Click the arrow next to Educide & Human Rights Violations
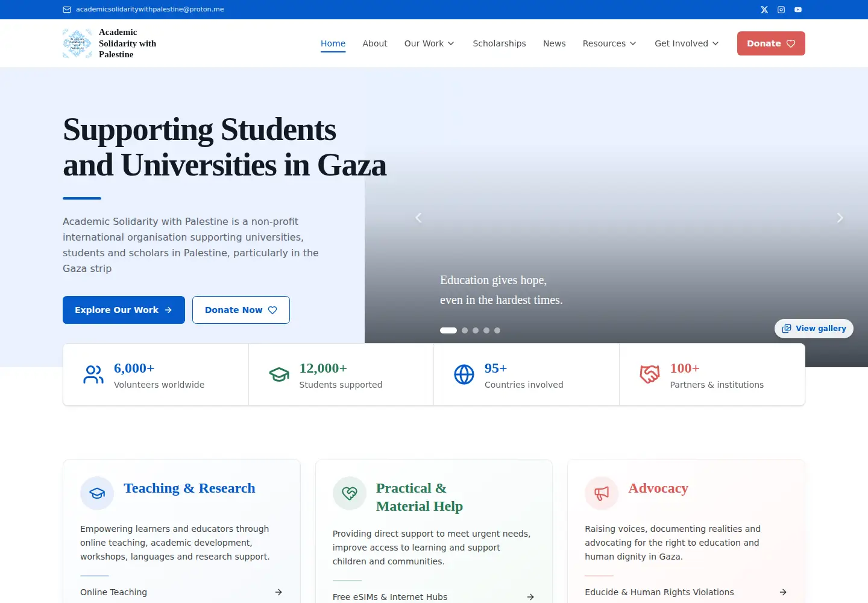 pos(783,592)
